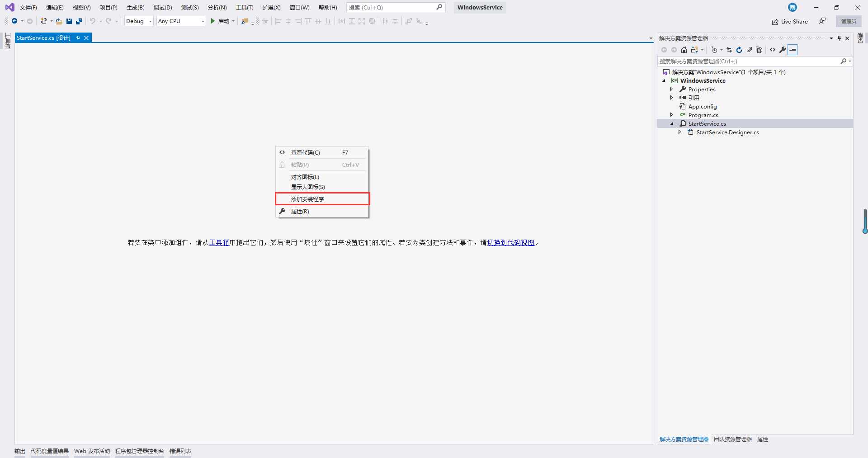Viewport: 868px width, 458px height.
Task: Click the Find in Files toolbar icon
Action: click(x=245, y=21)
